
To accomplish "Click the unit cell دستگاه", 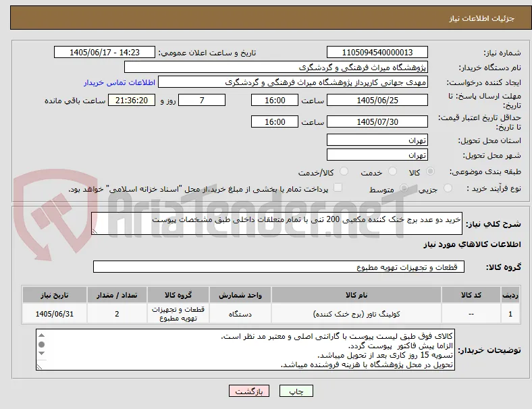I will click(x=240, y=314).
